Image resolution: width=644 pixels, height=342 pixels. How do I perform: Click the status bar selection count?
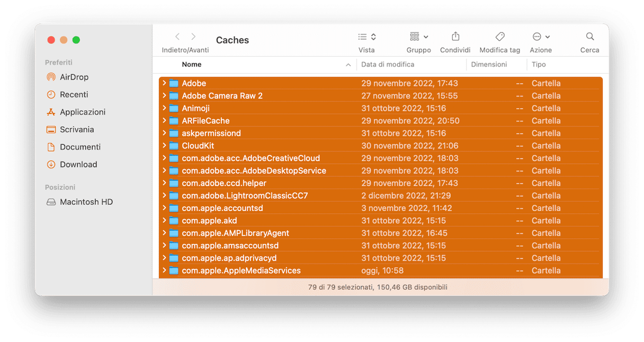pyautogui.click(x=378, y=287)
